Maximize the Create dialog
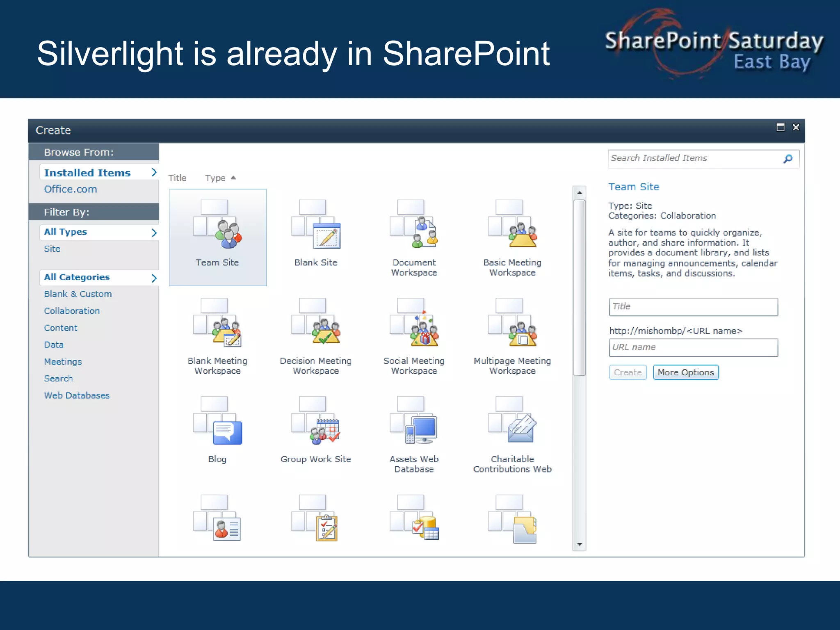Screen dimensions: 840x630 781,128
